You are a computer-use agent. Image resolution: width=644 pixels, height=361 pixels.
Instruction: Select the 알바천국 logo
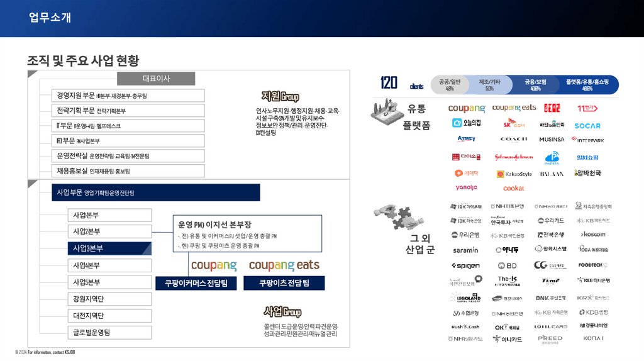(x=587, y=173)
